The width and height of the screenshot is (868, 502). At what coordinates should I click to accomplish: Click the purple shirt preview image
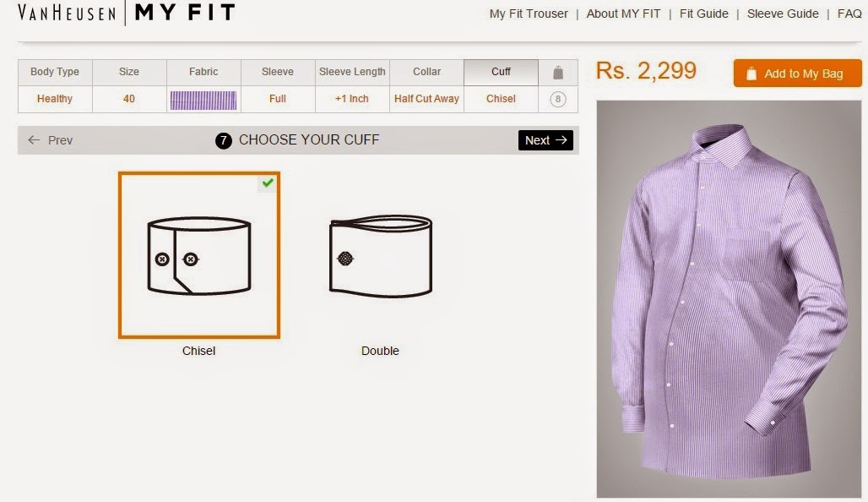pos(729,299)
